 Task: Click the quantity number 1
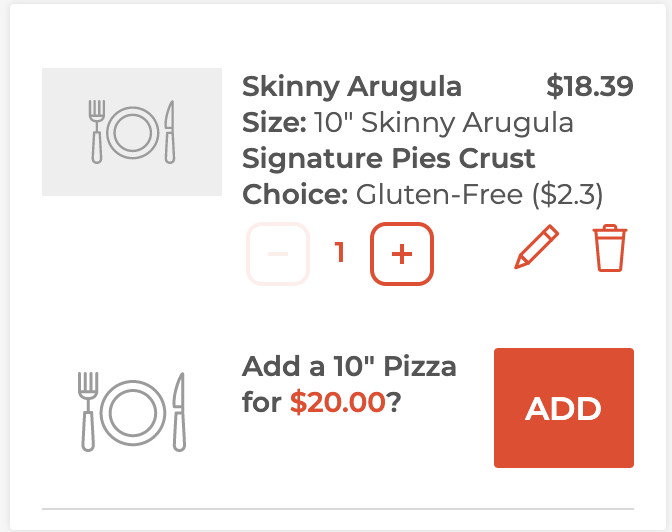340,252
